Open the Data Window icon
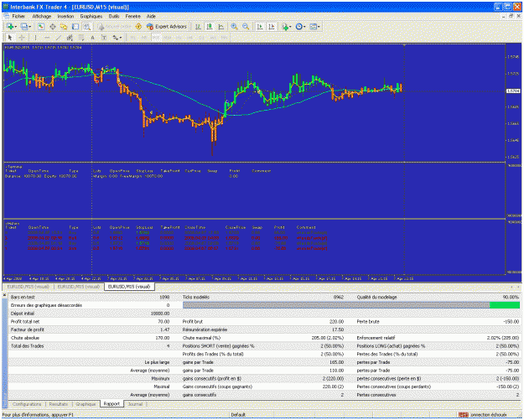Image resolution: width=524 pixels, height=420 pixels. (53, 26)
